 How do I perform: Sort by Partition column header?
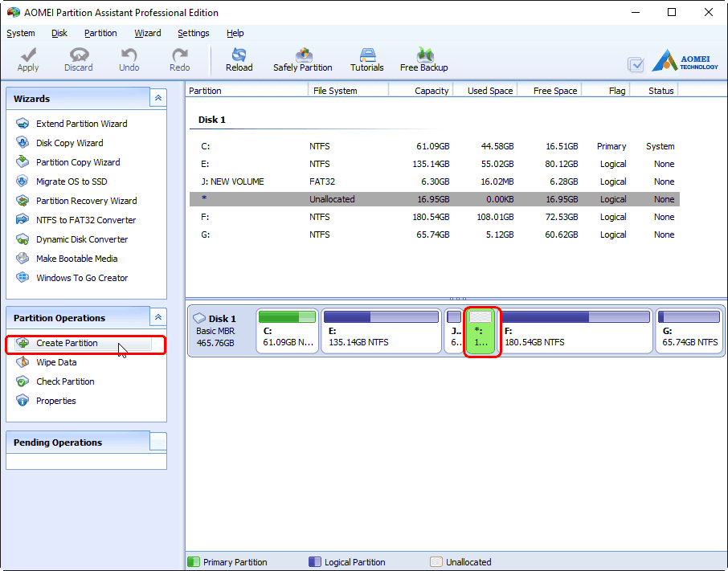click(247, 91)
